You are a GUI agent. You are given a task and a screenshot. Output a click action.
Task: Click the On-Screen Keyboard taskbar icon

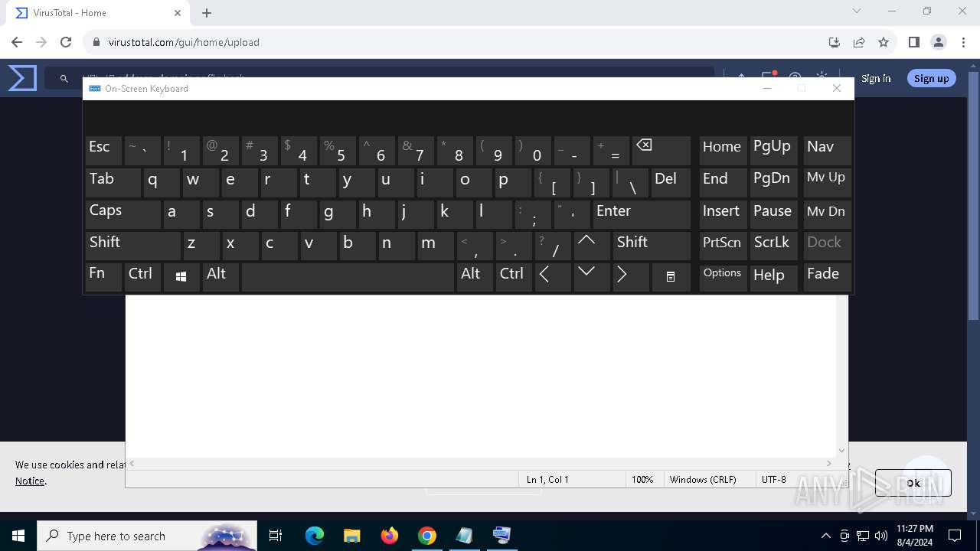502,536
